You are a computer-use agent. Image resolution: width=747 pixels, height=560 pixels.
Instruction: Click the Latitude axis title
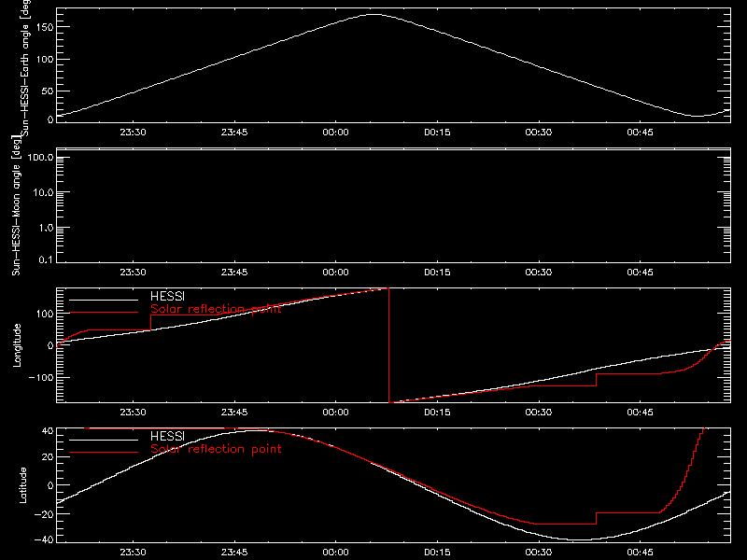(22, 485)
